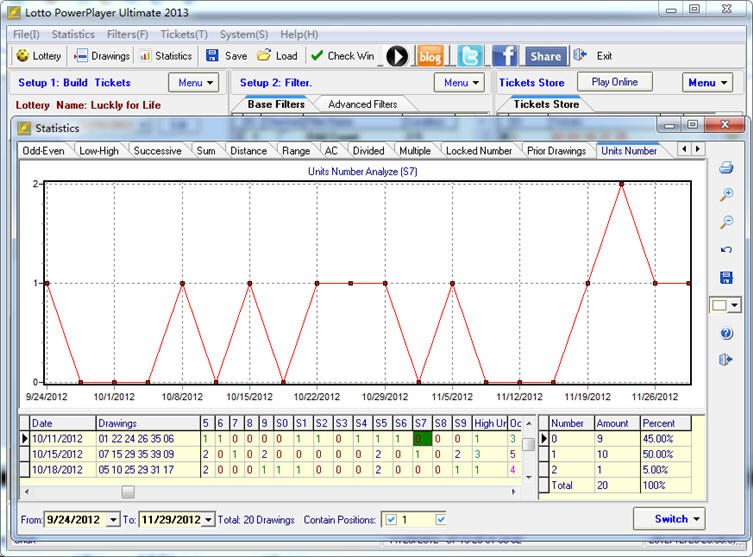Viewport: 753px width, 557px height.
Task: Switch to the Range tab
Action: point(296,151)
